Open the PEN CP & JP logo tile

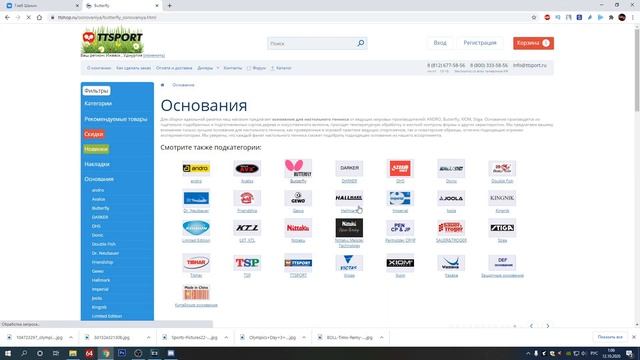(x=400, y=228)
